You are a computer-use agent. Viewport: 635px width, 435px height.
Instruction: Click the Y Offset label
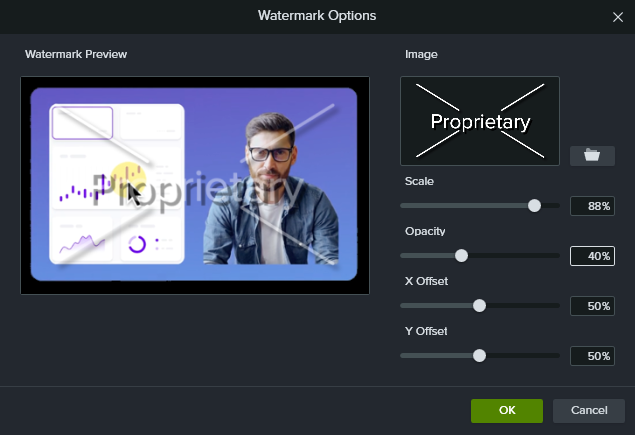tap(426, 331)
